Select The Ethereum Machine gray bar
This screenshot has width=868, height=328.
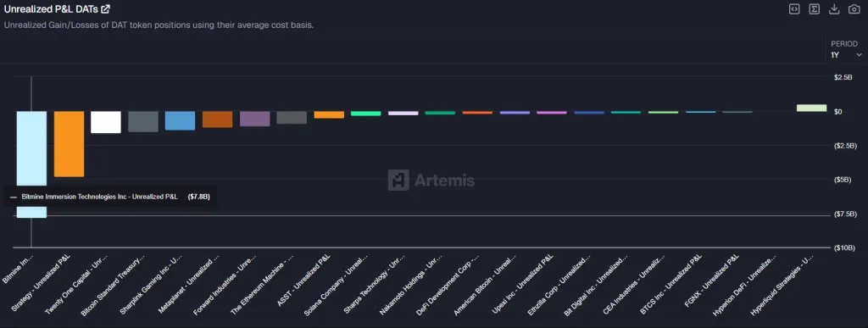tap(292, 117)
